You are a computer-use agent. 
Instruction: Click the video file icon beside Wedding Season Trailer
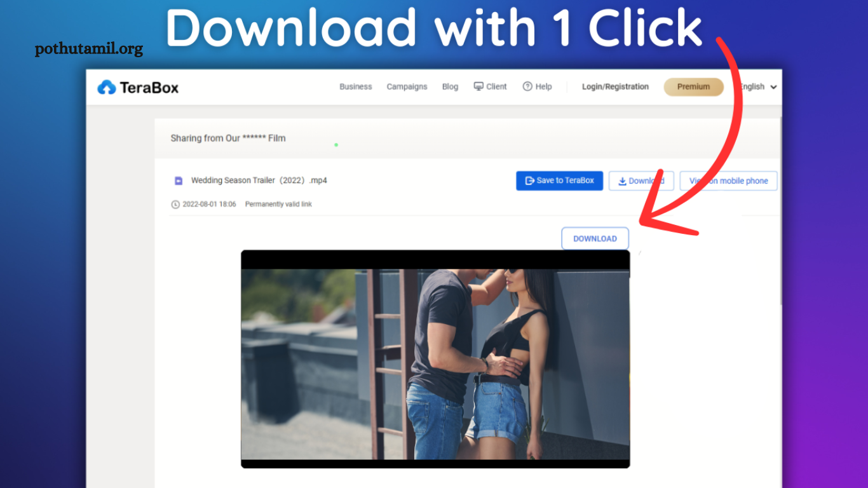[x=179, y=180]
